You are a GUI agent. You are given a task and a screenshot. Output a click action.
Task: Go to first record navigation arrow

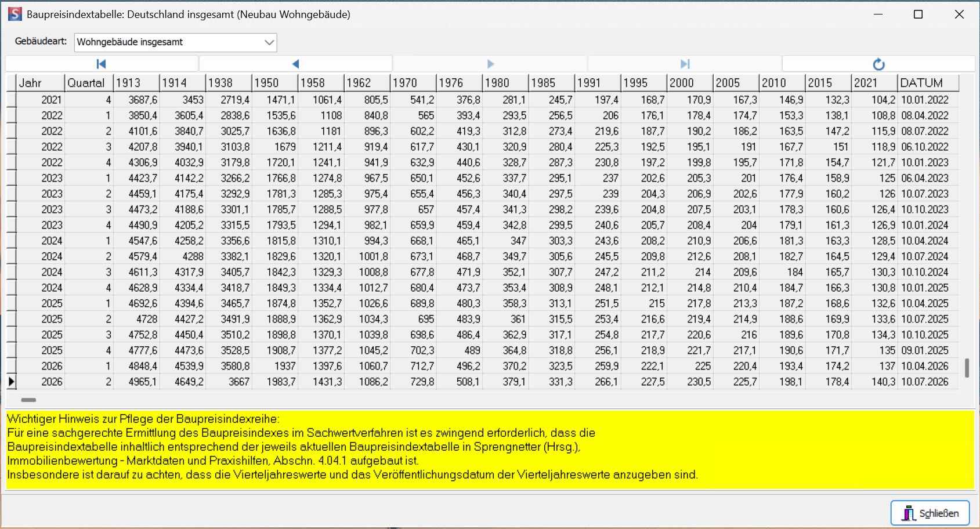(102, 64)
